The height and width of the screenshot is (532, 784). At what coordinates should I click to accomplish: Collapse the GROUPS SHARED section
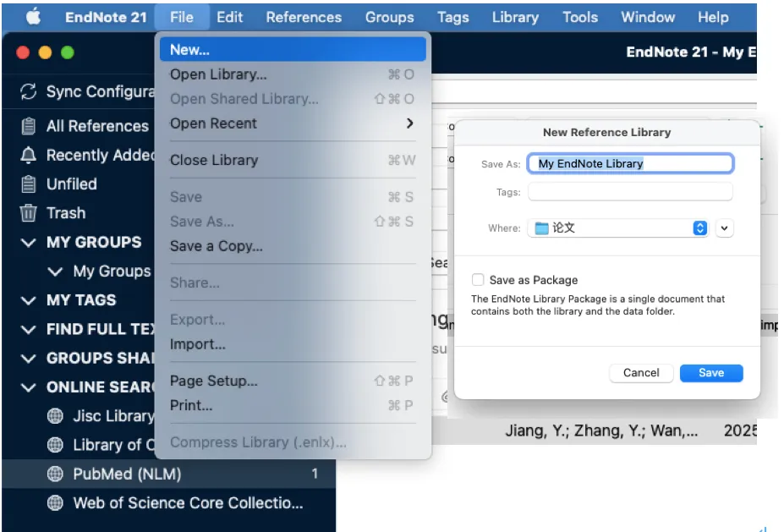click(x=29, y=359)
